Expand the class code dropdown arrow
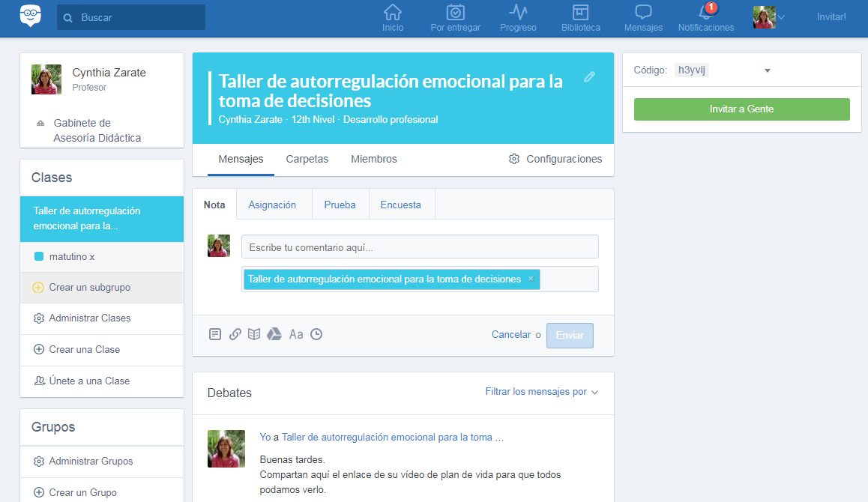This screenshot has width=868, height=502. pyautogui.click(x=767, y=70)
